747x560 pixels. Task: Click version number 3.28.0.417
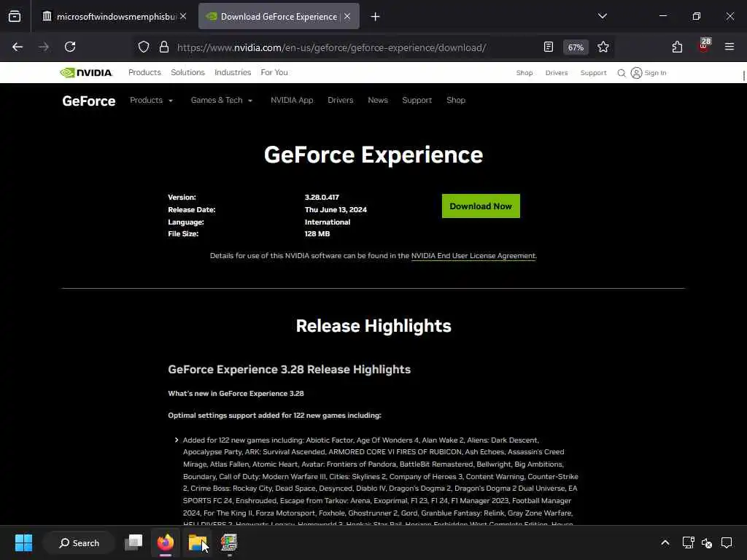pos(322,197)
